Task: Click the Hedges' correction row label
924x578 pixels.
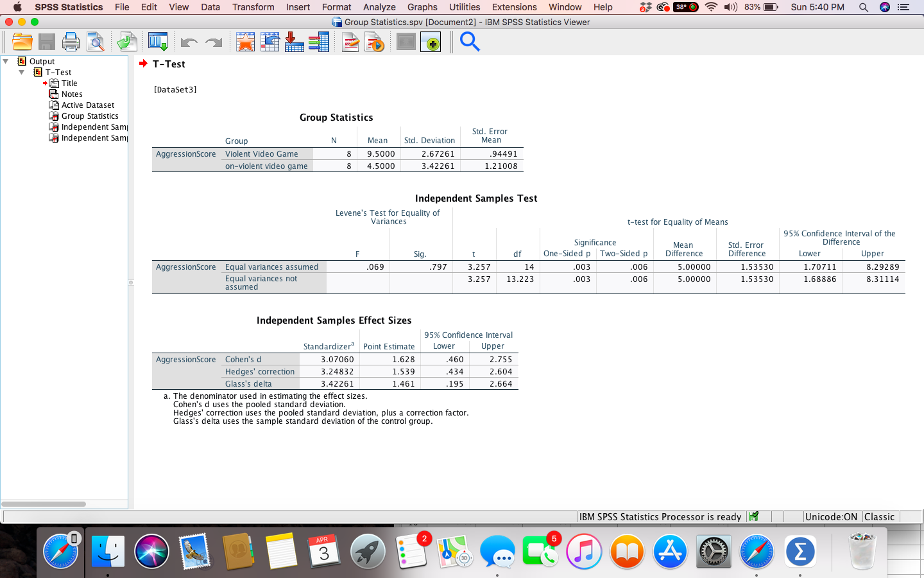Action: coord(260,372)
